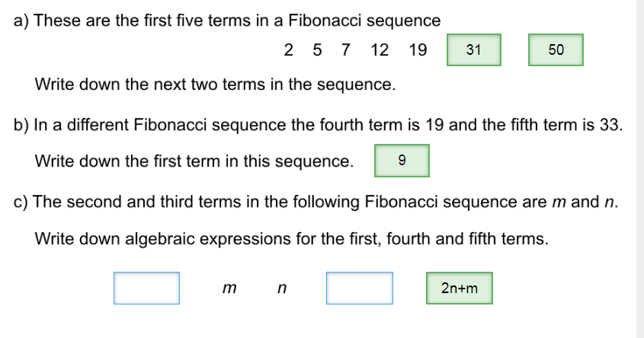644x338 pixels.
Task: Click the "Write down the first term" instruction
Action: pos(194,161)
